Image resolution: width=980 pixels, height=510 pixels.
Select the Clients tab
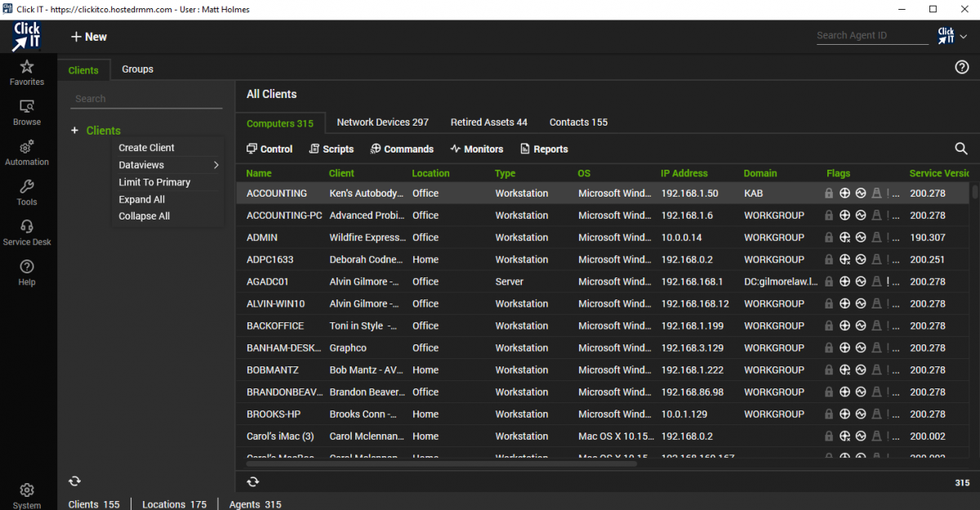point(83,70)
